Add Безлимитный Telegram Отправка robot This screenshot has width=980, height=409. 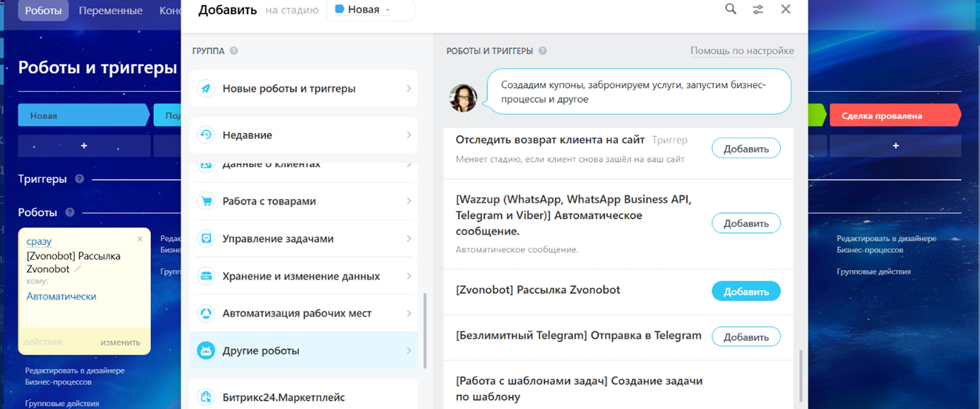click(x=746, y=337)
